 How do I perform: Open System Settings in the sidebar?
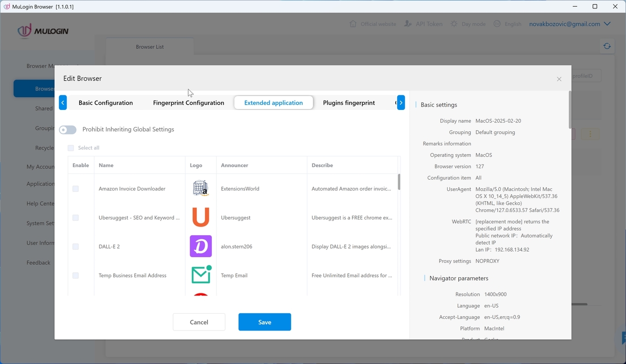point(40,223)
